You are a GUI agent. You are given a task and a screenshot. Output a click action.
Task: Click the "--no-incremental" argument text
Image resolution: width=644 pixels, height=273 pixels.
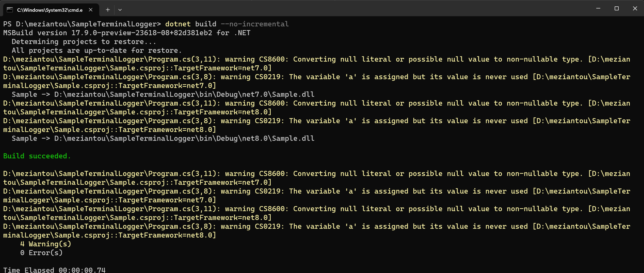coord(255,24)
